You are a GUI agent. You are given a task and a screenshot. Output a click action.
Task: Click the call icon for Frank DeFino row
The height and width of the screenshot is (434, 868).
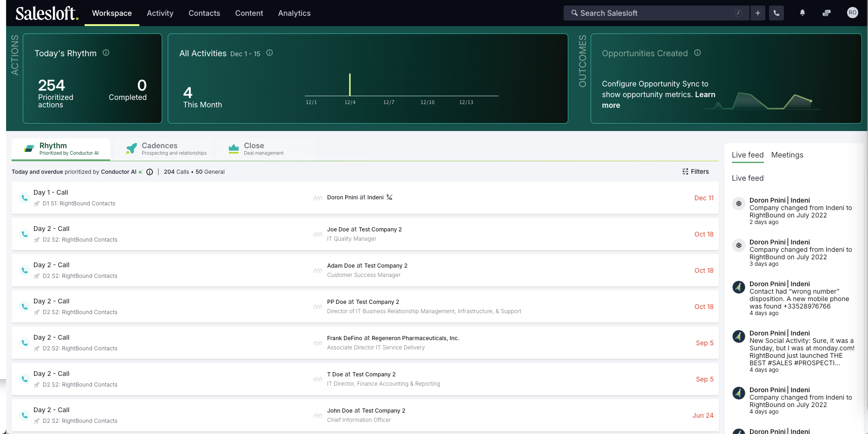click(25, 343)
